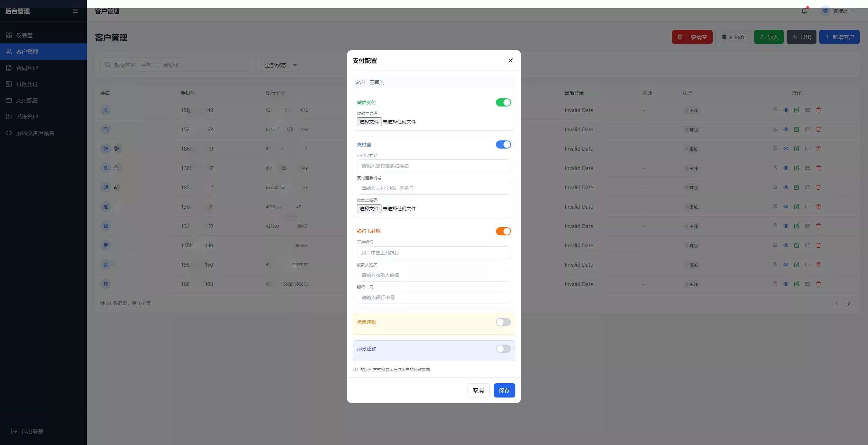Toggle the 微信支付 switch off

(503, 102)
